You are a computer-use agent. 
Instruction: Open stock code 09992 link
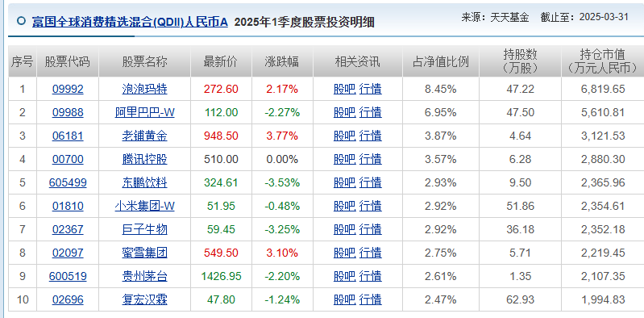(68, 89)
